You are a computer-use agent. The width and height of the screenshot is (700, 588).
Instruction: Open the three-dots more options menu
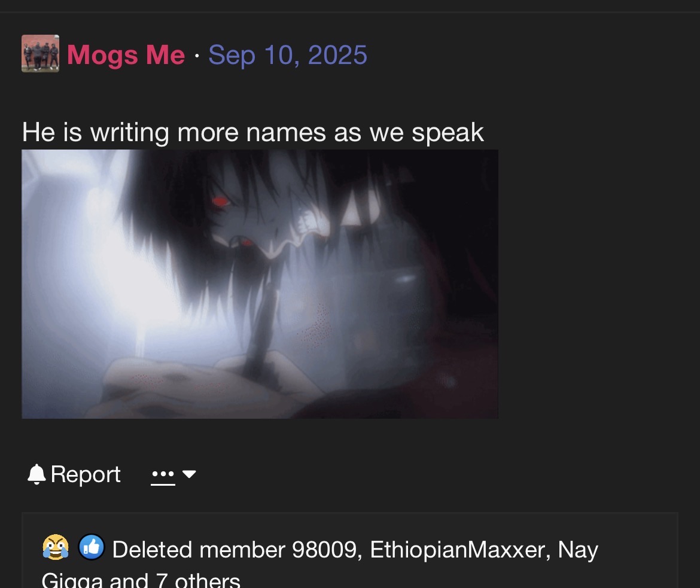point(163,474)
